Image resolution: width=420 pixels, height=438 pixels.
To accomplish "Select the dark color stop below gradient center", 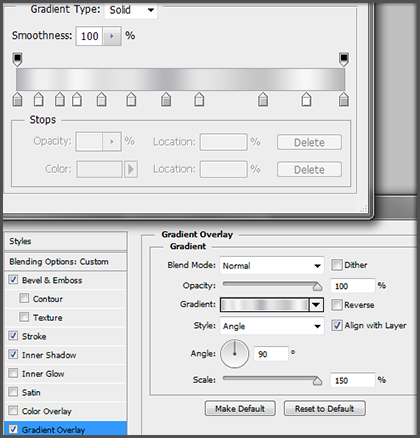I will coord(166,99).
